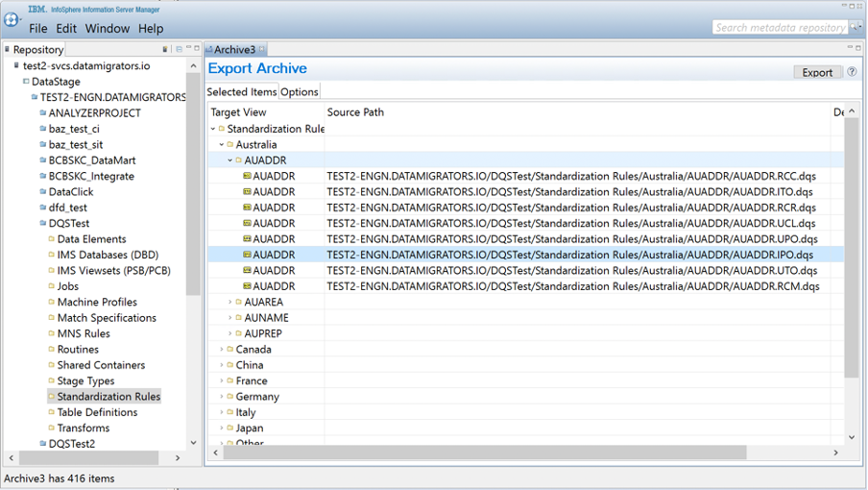Click the search magnifier icon
The width and height of the screenshot is (868, 490).
pos(856,27)
